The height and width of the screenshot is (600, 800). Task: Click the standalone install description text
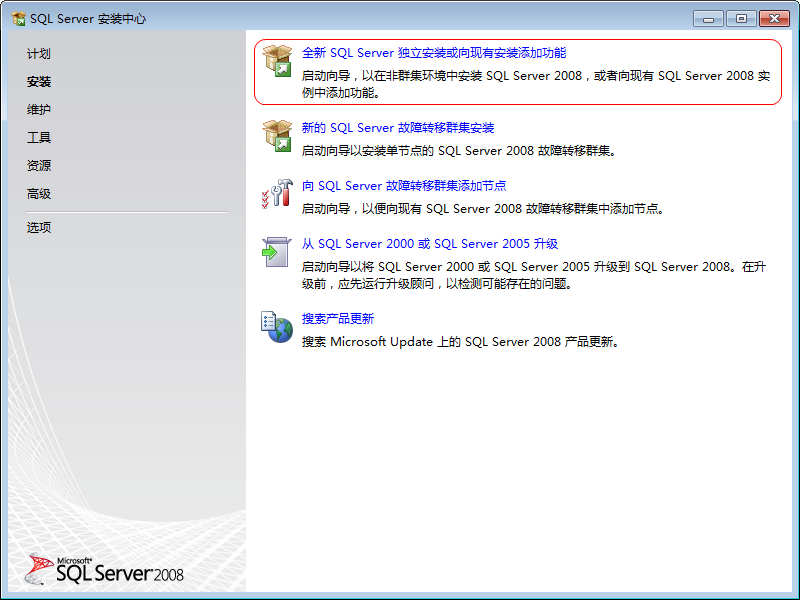click(536, 84)
